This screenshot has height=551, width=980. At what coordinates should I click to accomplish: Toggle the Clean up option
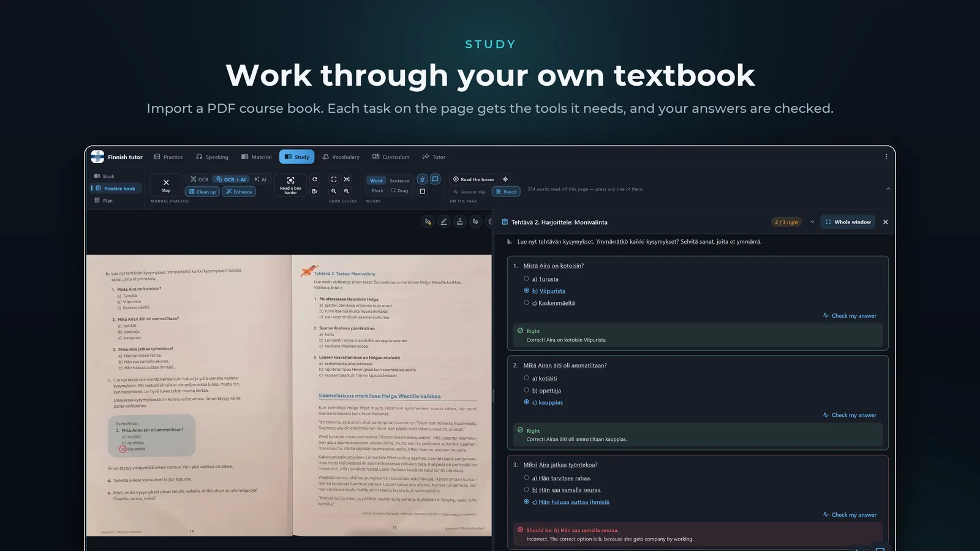(x=202, y=192)
